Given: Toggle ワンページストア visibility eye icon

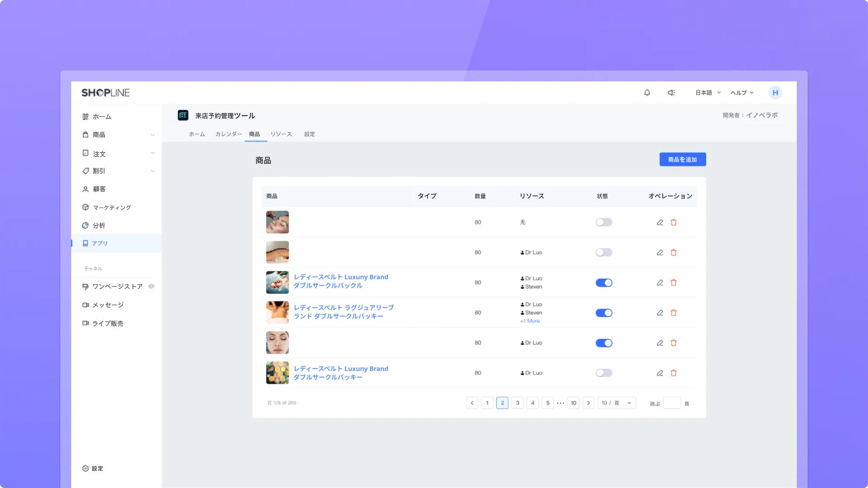Looking at the screenshot, I should 151,286.
